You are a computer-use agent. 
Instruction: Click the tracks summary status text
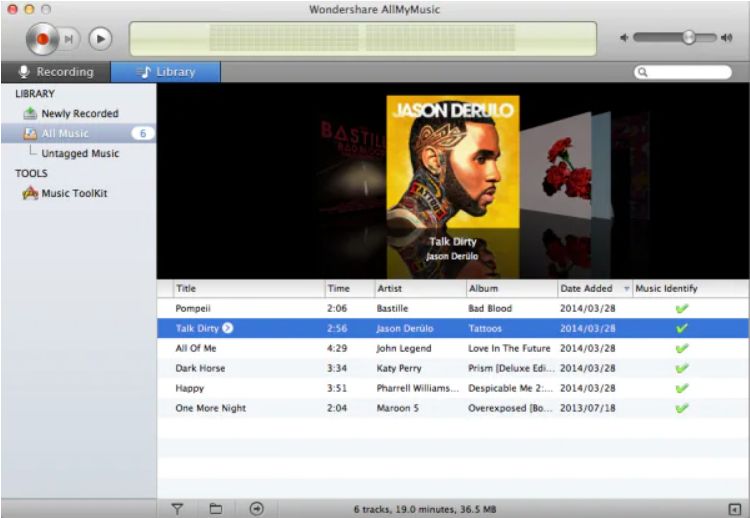[x=425, y=509]
